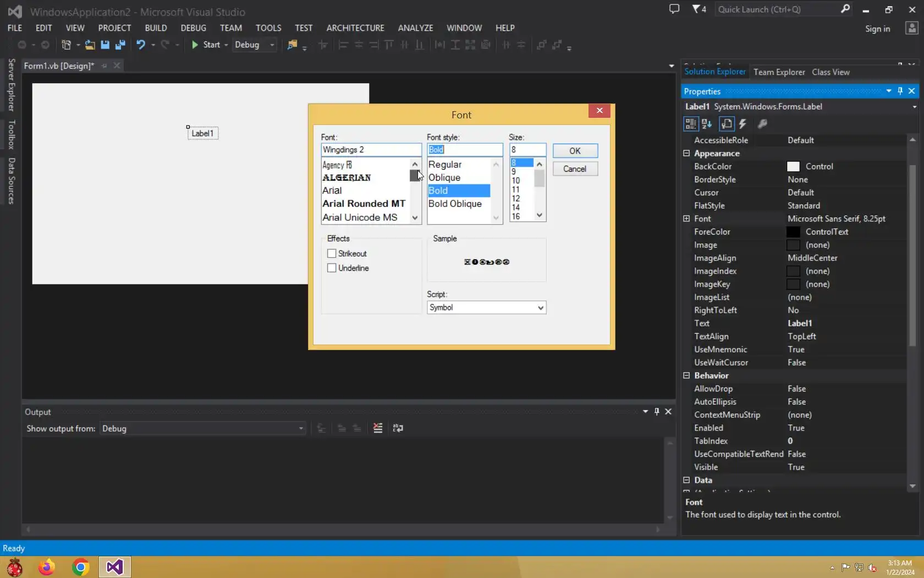Start debugging with the green Start button
This screenshot has width=924, height=578.
tap(206, 45)
